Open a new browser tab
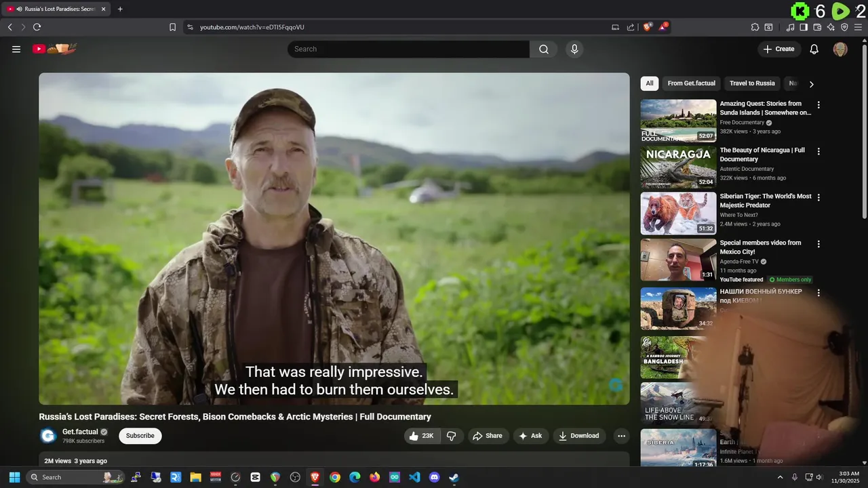The image size is (868, 488). coord(120,9)
